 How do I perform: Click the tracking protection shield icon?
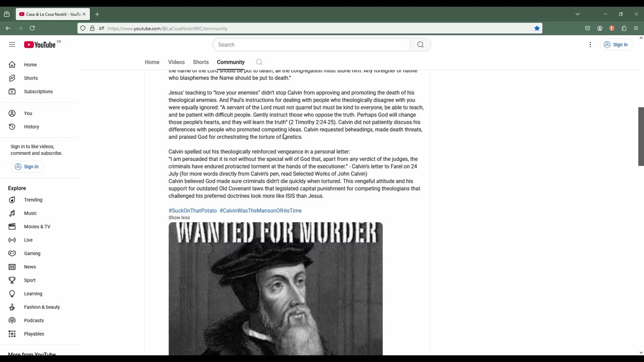coord(83,28)
